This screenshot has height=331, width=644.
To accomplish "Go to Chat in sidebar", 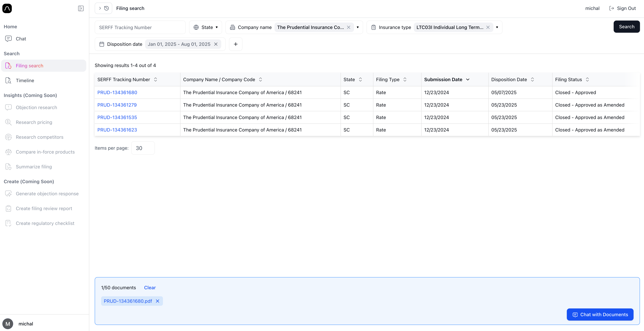I will (21, 39).
